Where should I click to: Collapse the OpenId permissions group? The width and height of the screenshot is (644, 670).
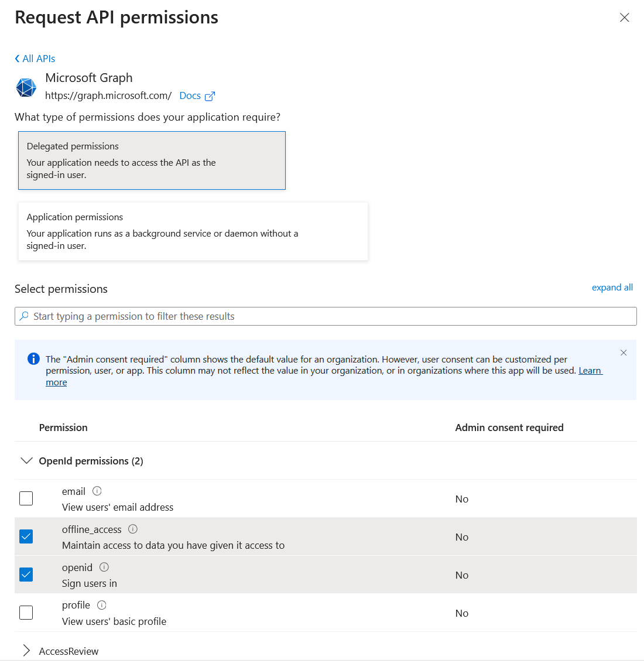(x=26, y=461)
